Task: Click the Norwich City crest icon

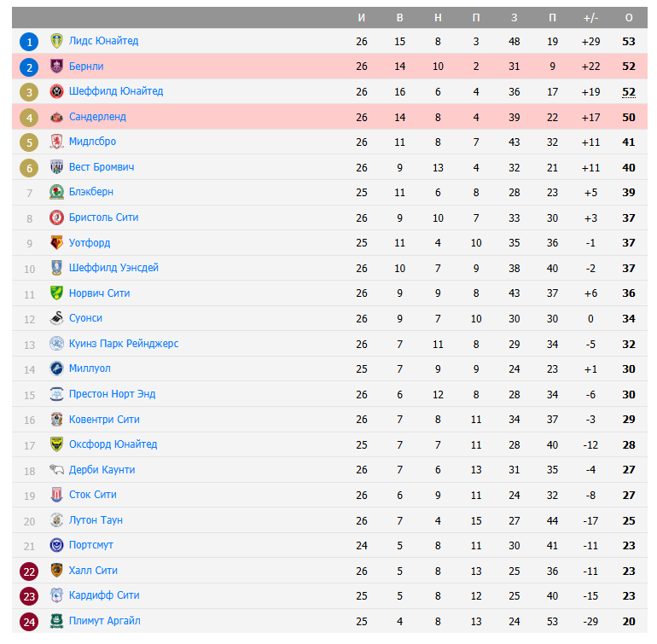Action: point(56,293)
